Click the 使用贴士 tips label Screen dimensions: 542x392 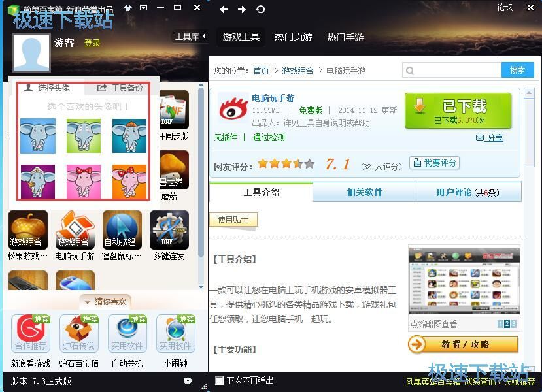coord(233,220)
